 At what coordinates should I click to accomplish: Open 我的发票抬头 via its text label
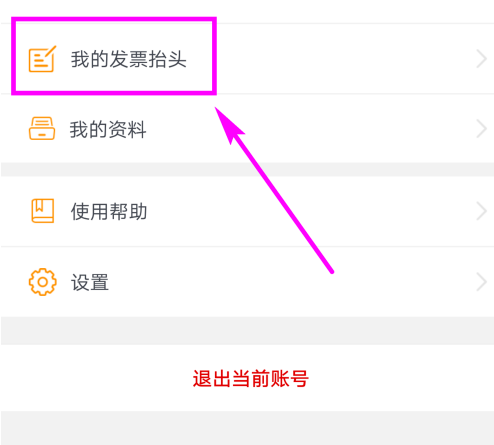tap(128, 59)
